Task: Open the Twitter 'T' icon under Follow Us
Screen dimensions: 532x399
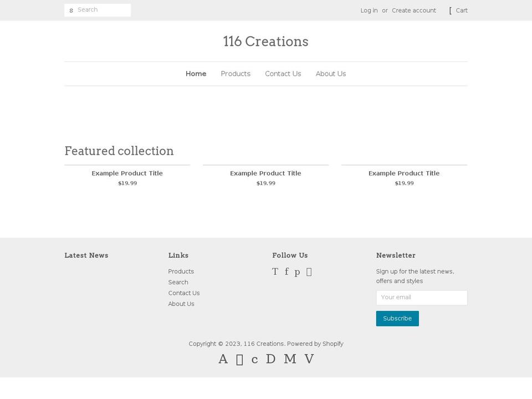Action: click(x=275, y=272)
